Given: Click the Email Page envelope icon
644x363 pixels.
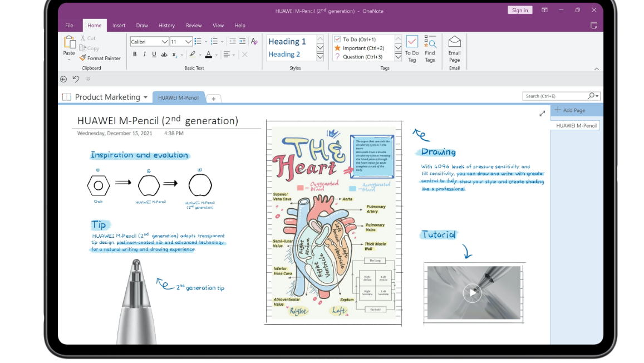Looking at the screenshot, I should coord(454,41).
